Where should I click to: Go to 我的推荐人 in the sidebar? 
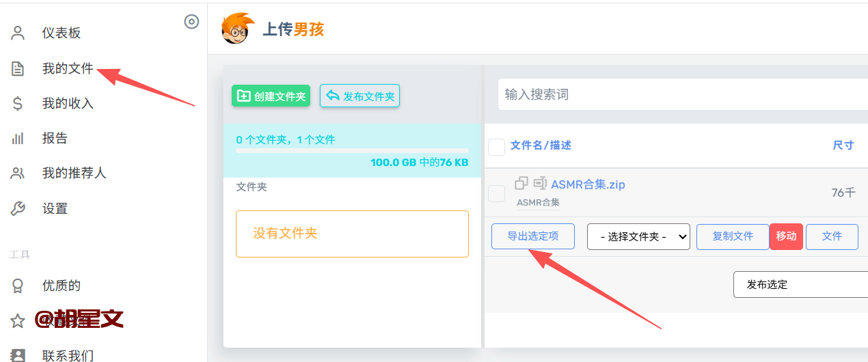pos(74,173)
